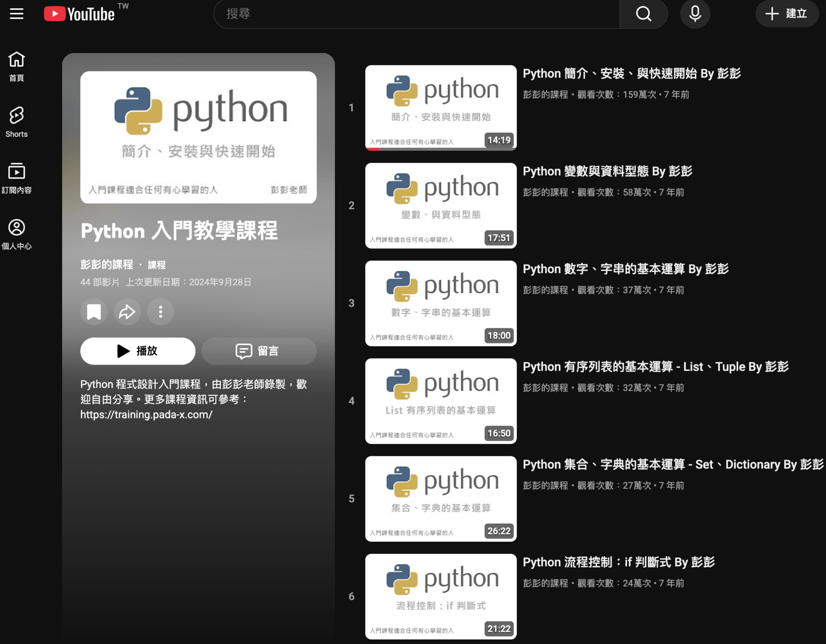
Task: Open 訂閱內容 subscriptions in the sidebar
Action: 17,178
